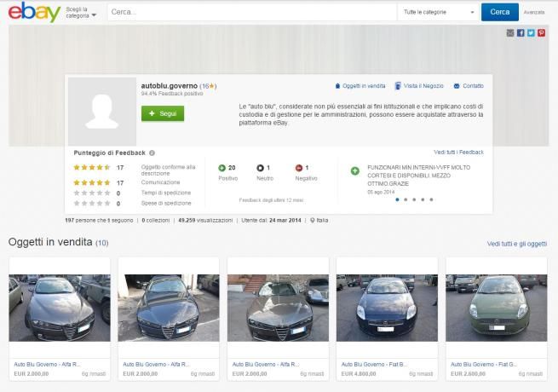Click the empty stars for 'Tempi di spedizione'
Screen dimensions: 558x392
click(x=92, y=193)
